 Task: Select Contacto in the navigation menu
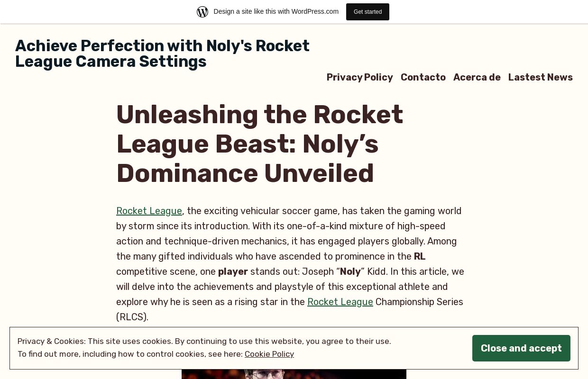(x=423, y=77)
